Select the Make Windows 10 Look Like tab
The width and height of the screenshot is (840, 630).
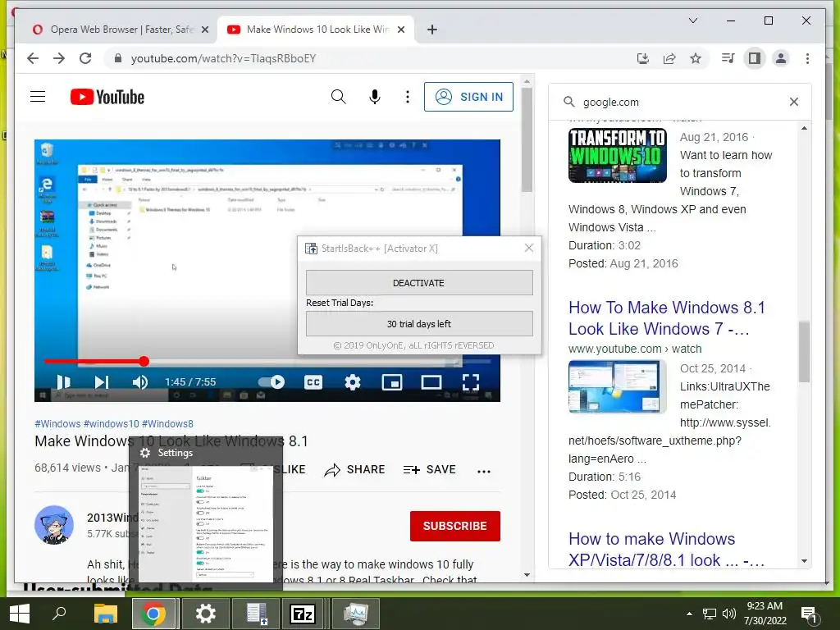click(316, 30)
